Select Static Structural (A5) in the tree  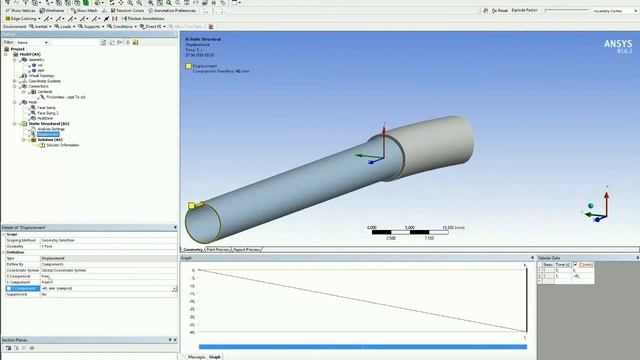point(48,124)
